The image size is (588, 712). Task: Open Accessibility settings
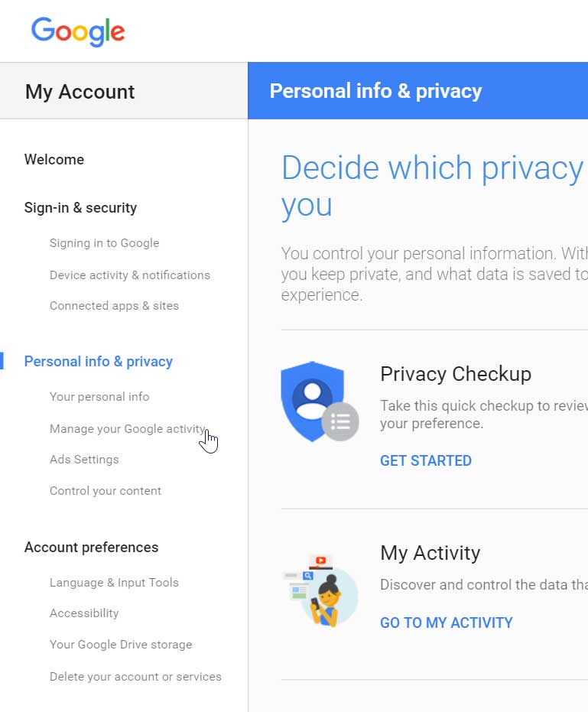[84, 613]
